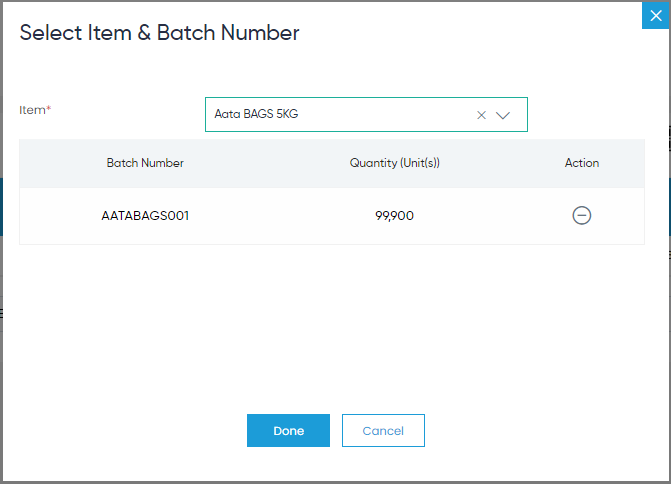Image resolution: width=671 pixels, height=484 pixels.
Task: Confirm selection with the Done button
Action: coord(288,431)
